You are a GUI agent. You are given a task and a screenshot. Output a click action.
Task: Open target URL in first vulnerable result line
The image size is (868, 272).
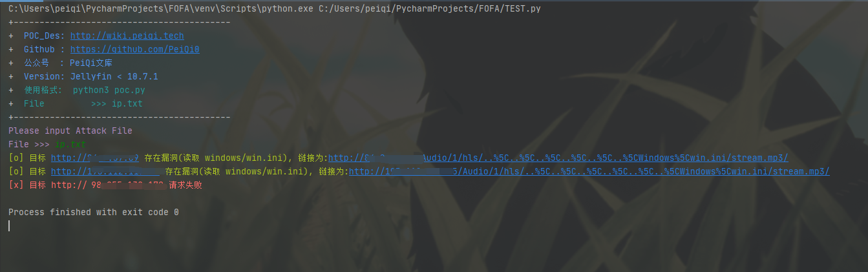pyautogui.click(x=95, y=158)
